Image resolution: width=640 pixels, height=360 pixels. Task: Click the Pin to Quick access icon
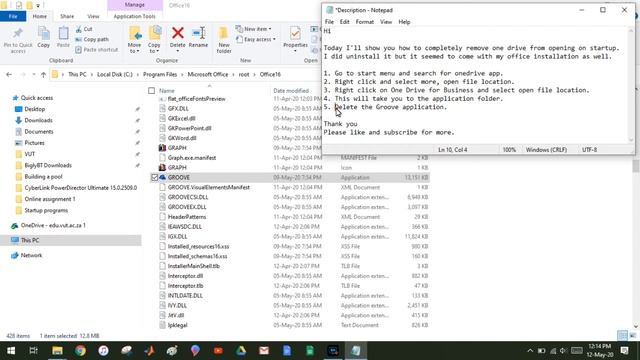[18, 34]
